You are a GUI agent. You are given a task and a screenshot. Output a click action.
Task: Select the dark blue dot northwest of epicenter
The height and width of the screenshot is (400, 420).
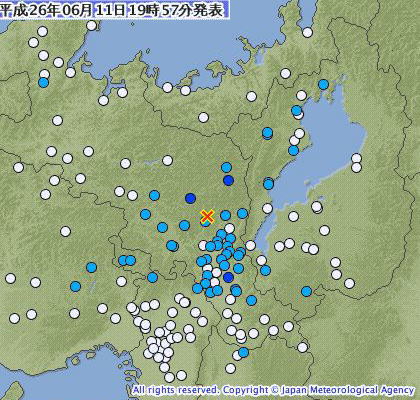pos(190,198)
